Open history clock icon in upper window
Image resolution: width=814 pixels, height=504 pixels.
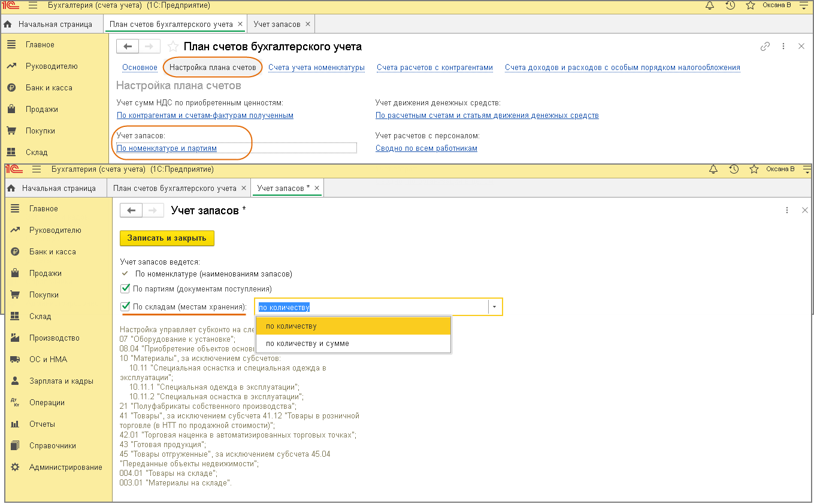tap(730, 5)
